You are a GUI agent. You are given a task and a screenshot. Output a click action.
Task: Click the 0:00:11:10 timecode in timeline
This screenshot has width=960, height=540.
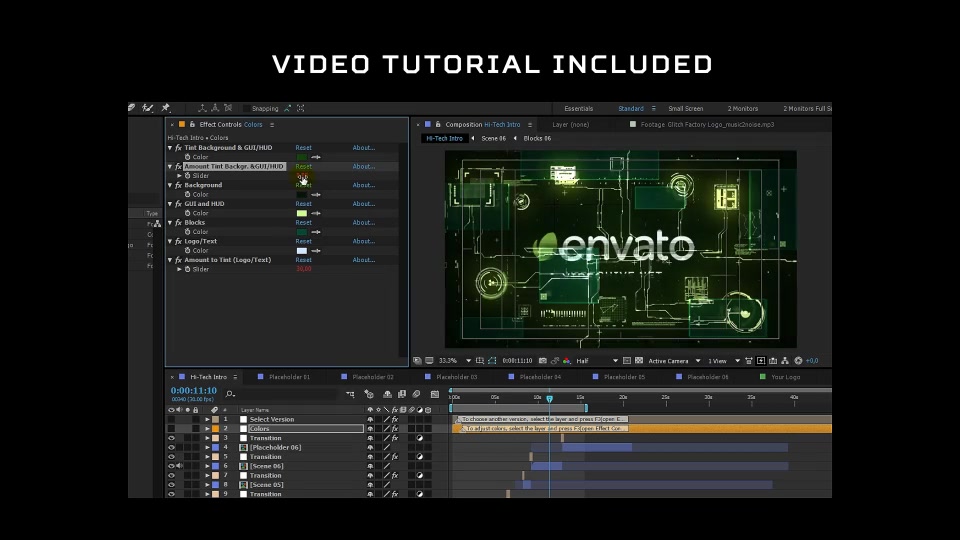pos(193,391)
